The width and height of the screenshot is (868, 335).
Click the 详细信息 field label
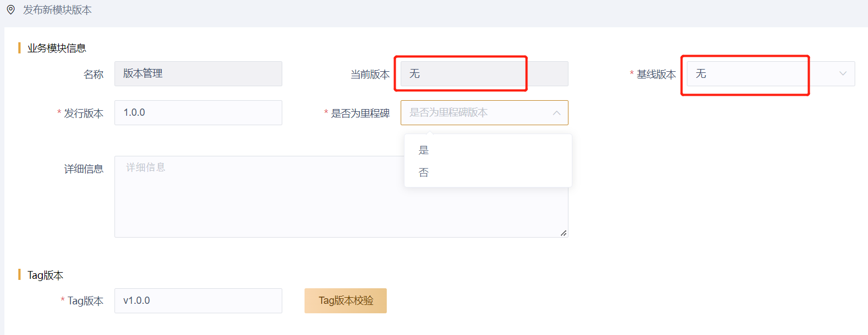coord(84,169)
